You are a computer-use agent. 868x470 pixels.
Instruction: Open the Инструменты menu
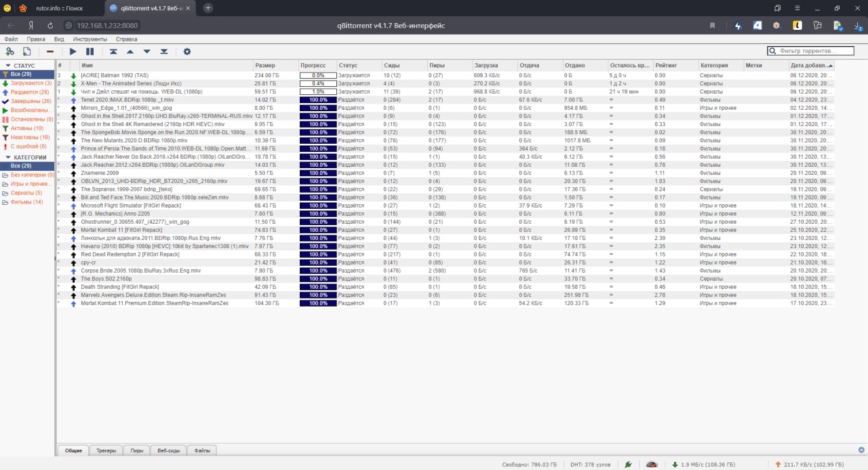pos(90,39)
